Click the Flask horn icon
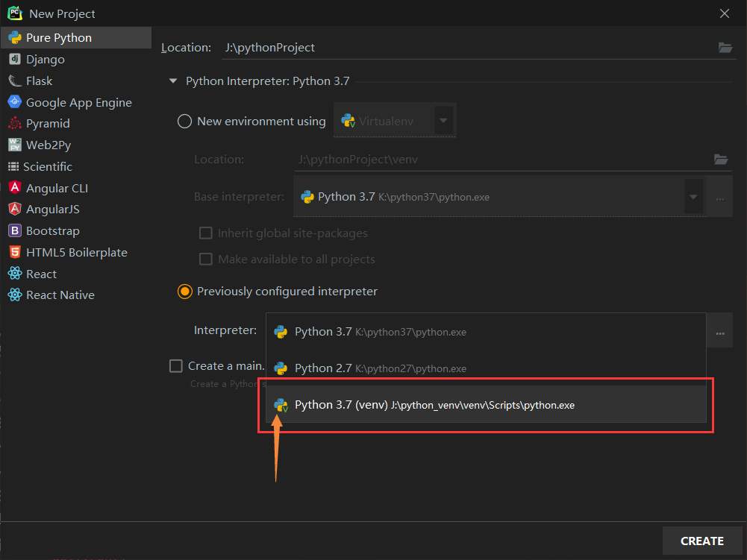 point(15,81)
